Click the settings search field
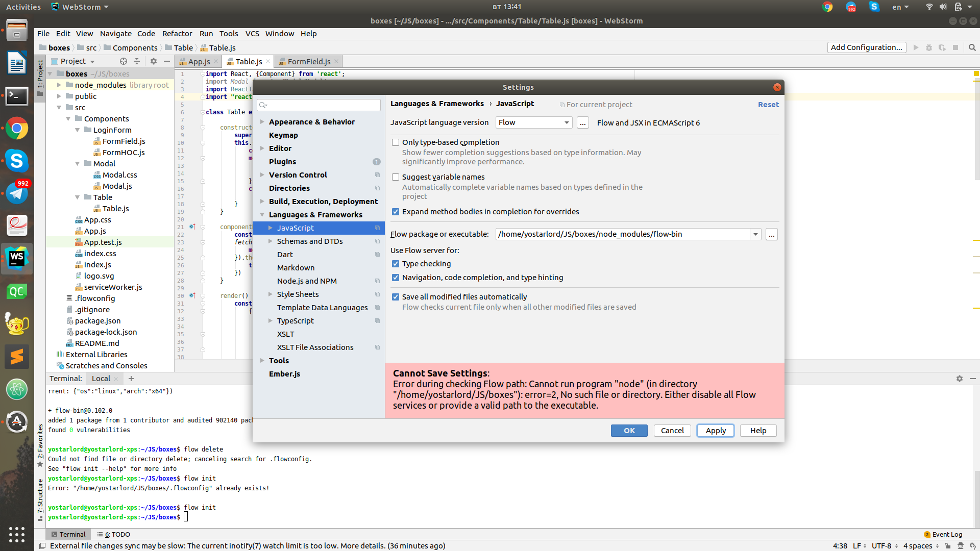 (319, 105)
